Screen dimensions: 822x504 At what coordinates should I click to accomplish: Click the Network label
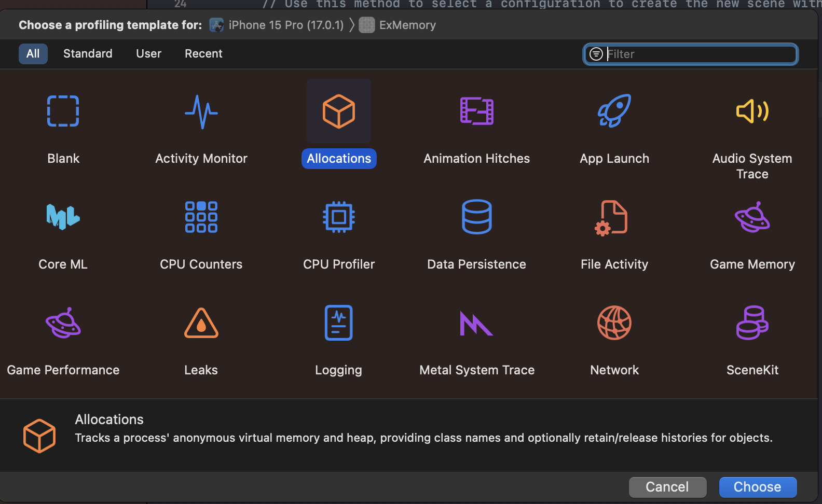(x=614, y=370)
